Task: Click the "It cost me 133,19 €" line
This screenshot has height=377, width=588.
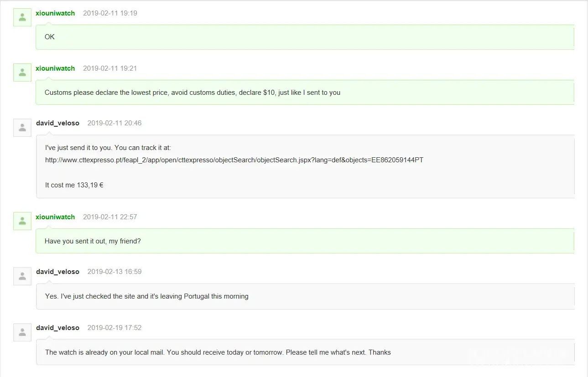Action: click(74, 185)
